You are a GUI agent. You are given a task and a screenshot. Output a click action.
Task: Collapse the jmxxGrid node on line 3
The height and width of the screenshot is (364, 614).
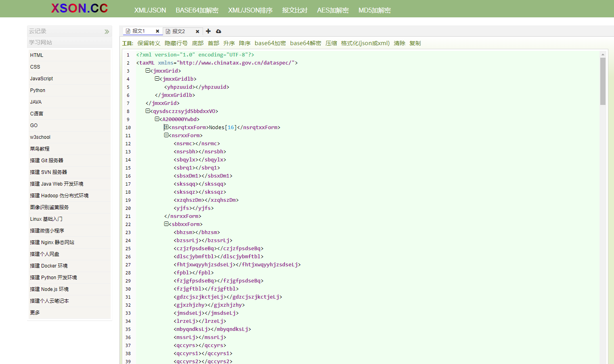point(148,71)
